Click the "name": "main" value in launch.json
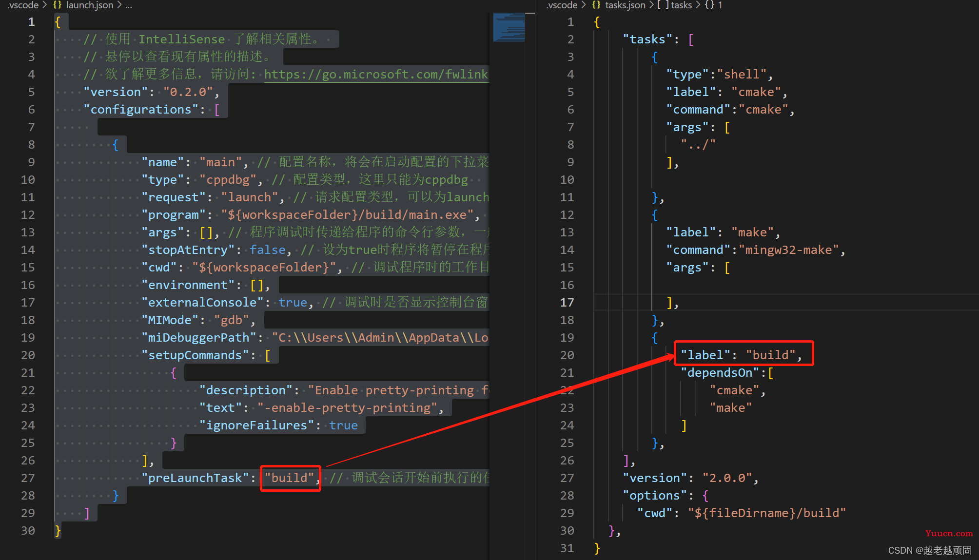979x560 pixels. click(x=220, y=162)
